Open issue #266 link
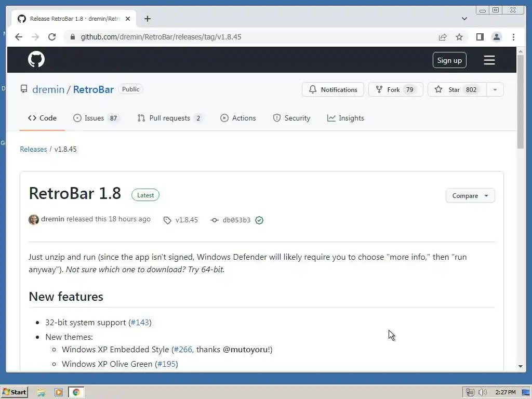The image size is (532, 399). click(183, 350)
